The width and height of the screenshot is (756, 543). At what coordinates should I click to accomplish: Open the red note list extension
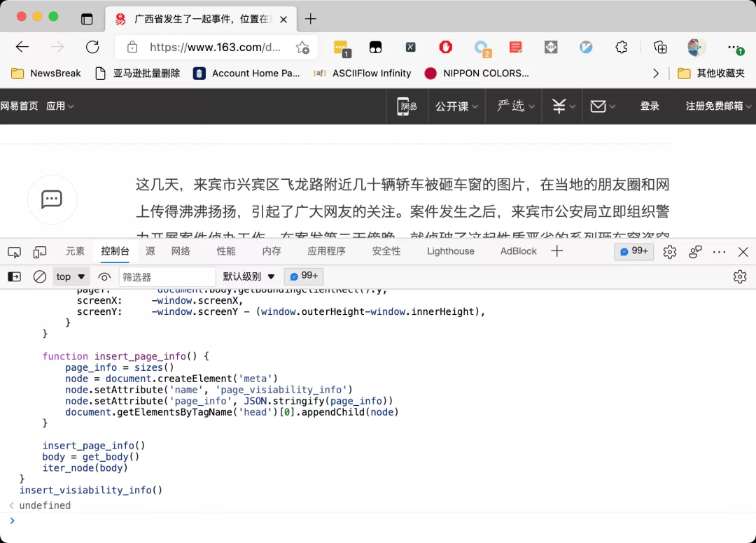(x=516, y=47)
